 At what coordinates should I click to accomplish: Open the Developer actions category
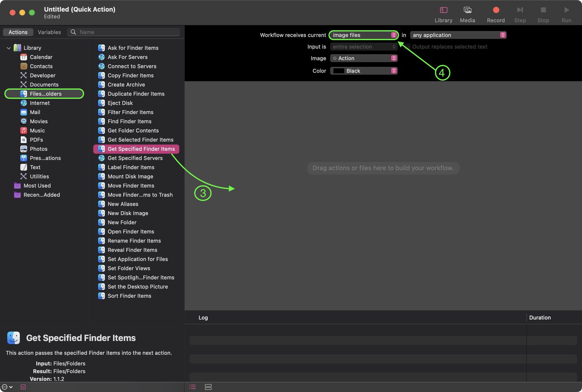43,75
